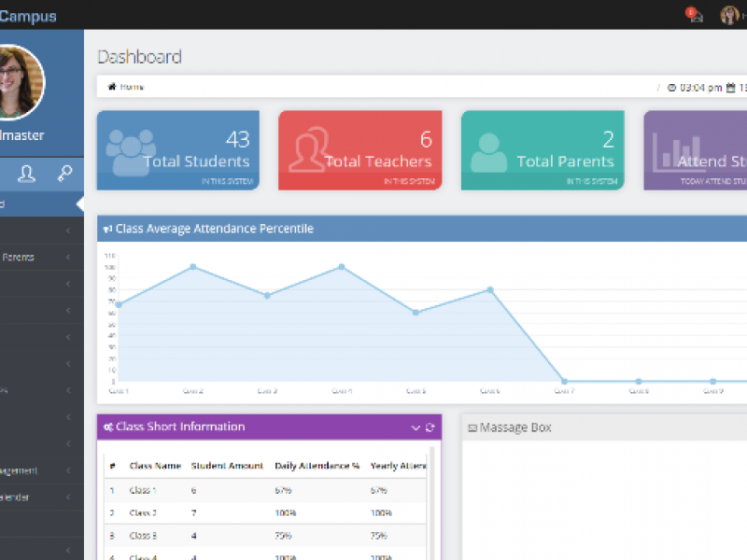Click the Campus logo in top bar

[x=28, y=16]
